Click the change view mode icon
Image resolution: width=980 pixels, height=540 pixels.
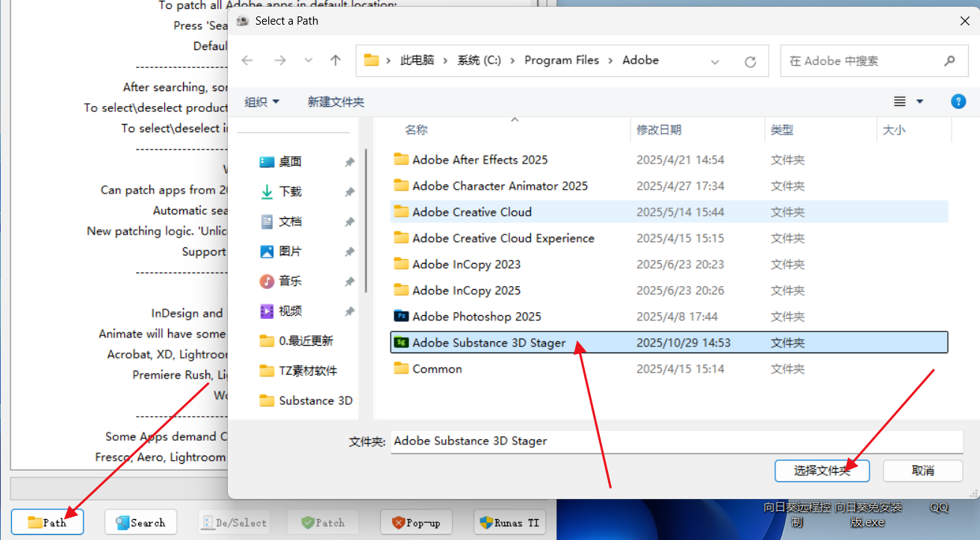(x=900, y=102)
